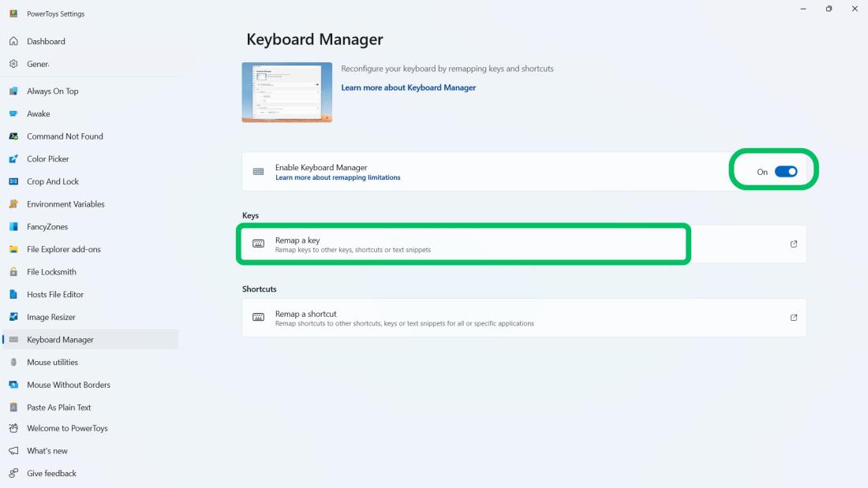Viewport: 868px width, 488px height.
Task: Click the Give feedback icon
Action: click(14, 474)
